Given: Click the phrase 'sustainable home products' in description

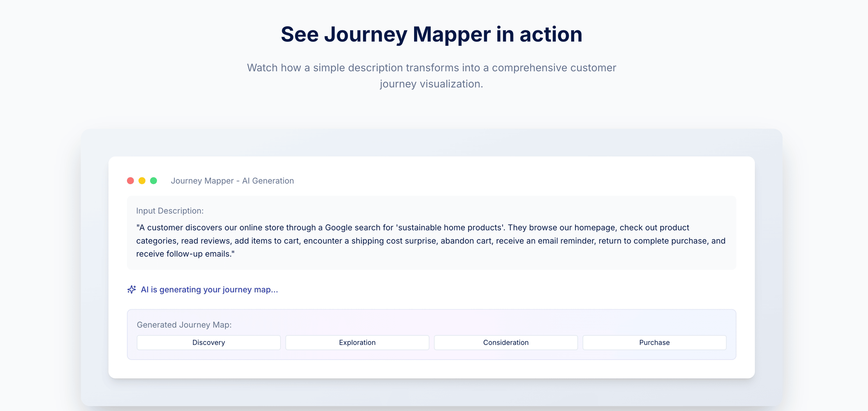Looking at the screenshot, I should 450,228.
